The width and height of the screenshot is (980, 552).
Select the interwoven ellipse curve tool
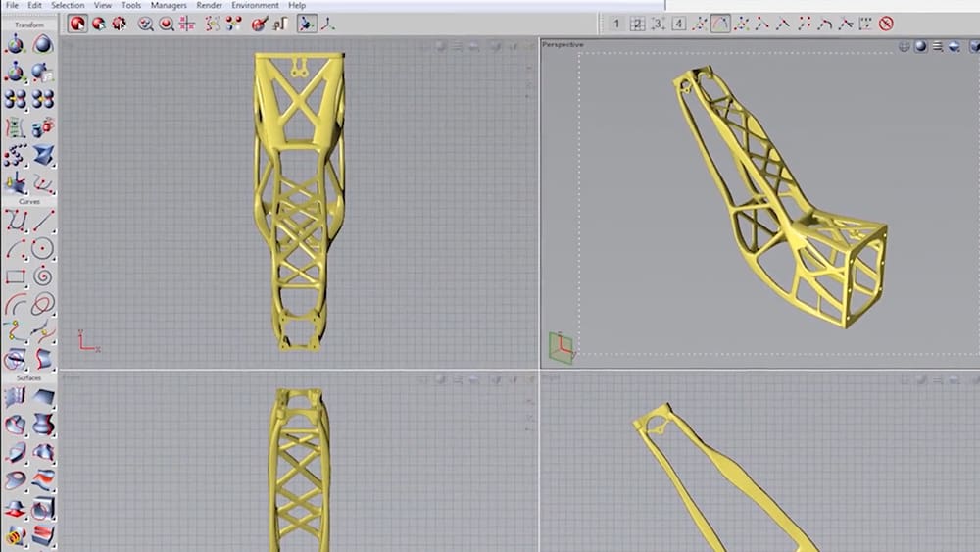42,305
